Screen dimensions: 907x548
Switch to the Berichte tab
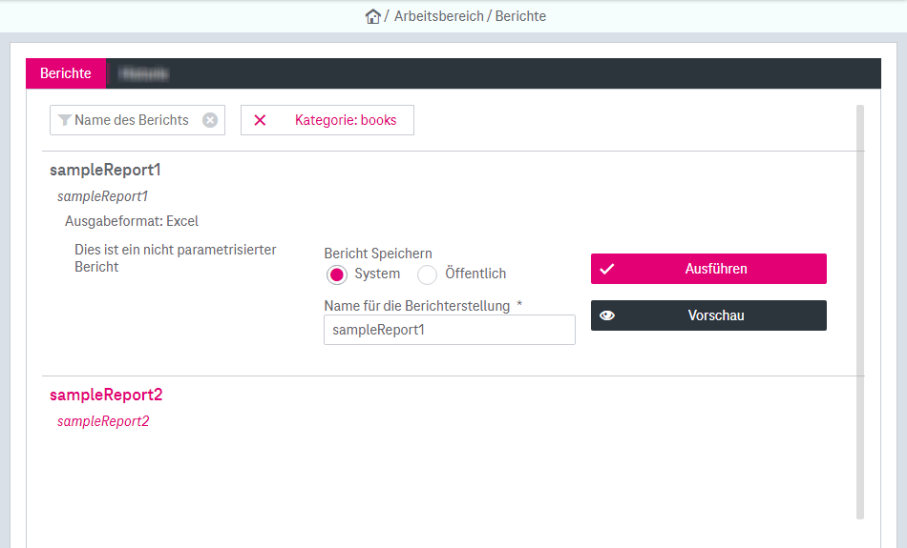(66, 73)
